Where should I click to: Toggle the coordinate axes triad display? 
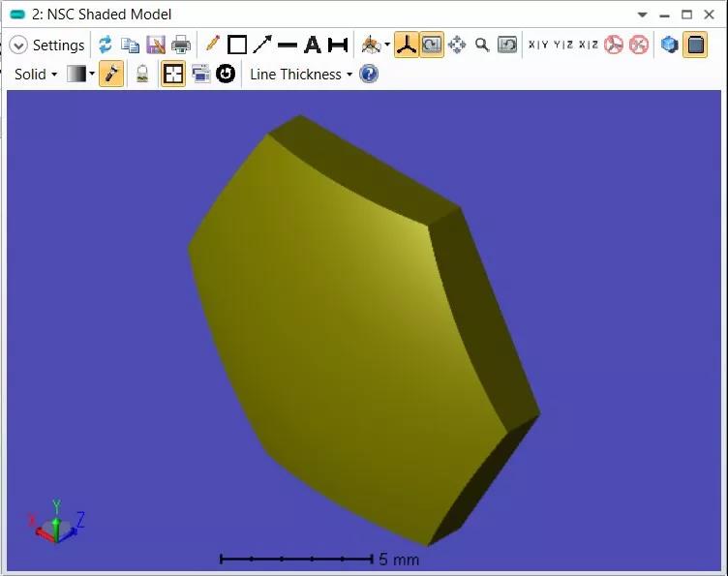click(x=407, y=45)
